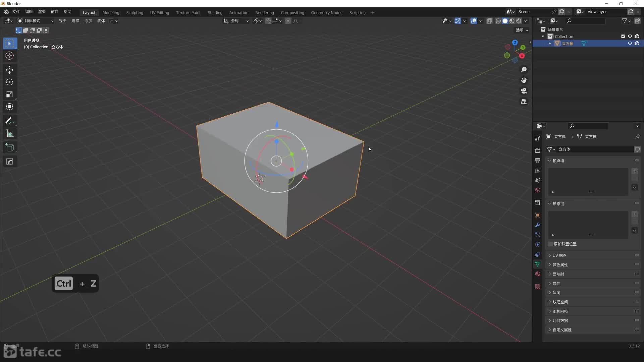
Task: Open the Modifier properties tab
Action: pos(538,225)
